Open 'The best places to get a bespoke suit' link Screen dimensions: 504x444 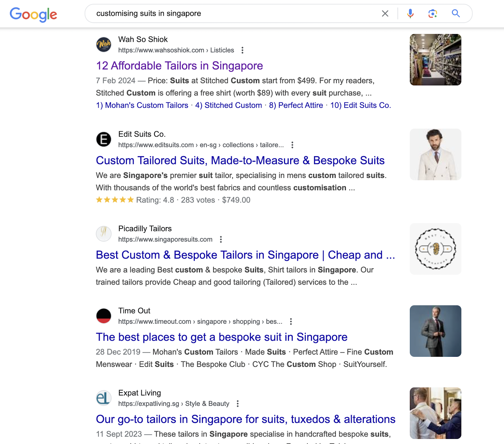pos(221,337)
